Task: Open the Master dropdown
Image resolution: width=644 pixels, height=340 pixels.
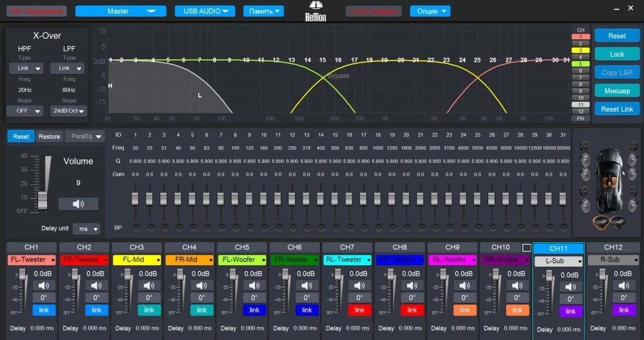Action: click(x=121, y=11)
